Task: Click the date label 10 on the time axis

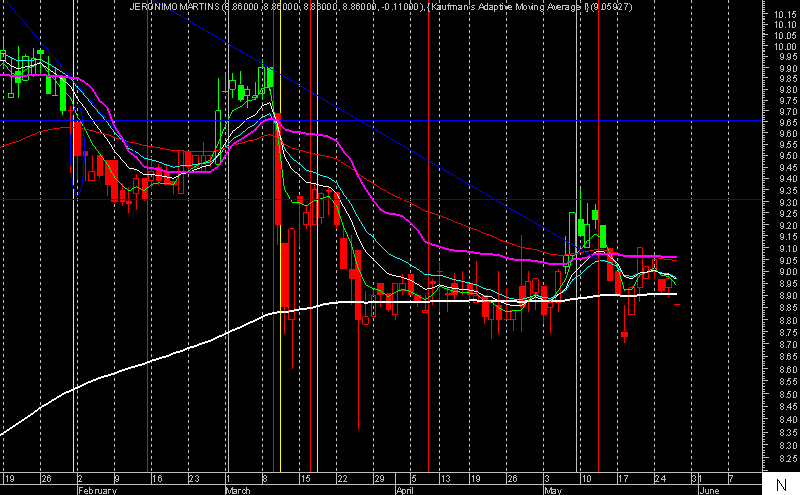Action: coord(587,479)
